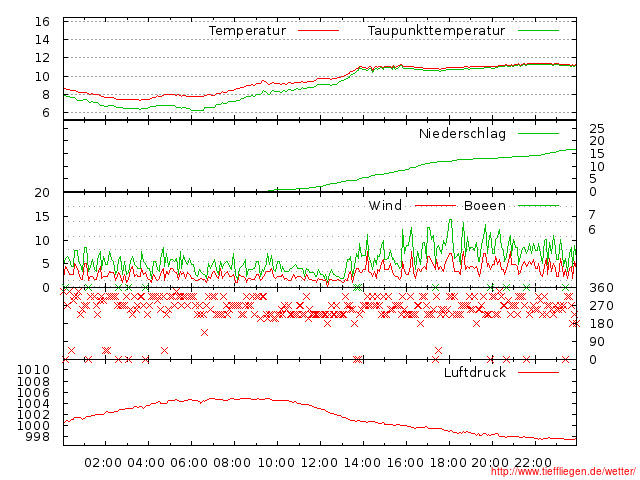640x480 pixels.
Task: Click the 06:00 time axis label
Action: tap(189, 463)
